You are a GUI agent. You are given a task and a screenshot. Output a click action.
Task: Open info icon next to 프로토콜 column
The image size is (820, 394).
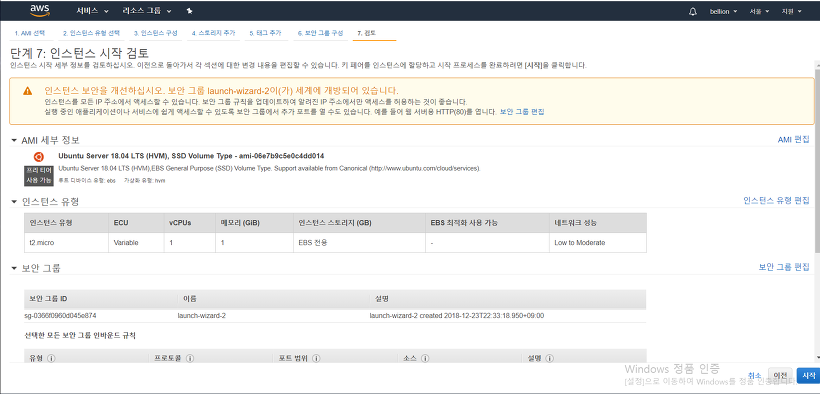[190, 358]
